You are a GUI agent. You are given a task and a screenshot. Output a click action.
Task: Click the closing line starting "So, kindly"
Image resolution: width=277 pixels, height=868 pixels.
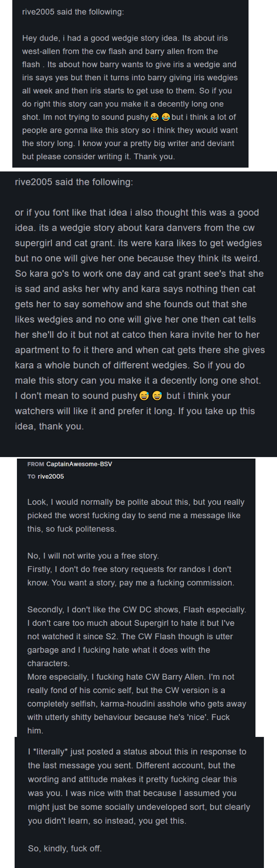65,848
